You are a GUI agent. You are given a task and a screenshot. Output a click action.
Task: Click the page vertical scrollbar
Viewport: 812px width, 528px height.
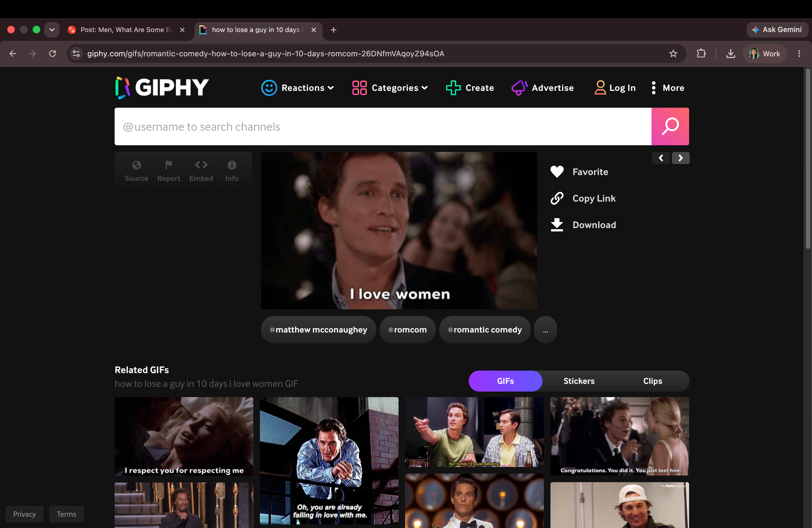[808, 159]
